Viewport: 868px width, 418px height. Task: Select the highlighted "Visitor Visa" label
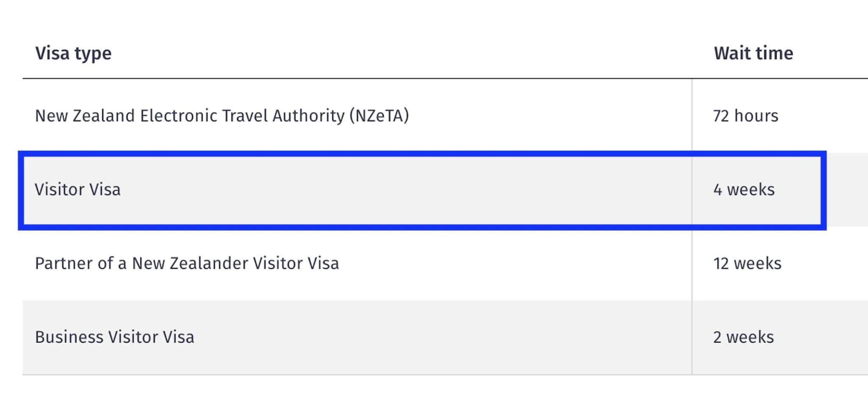tap(78, 189)
